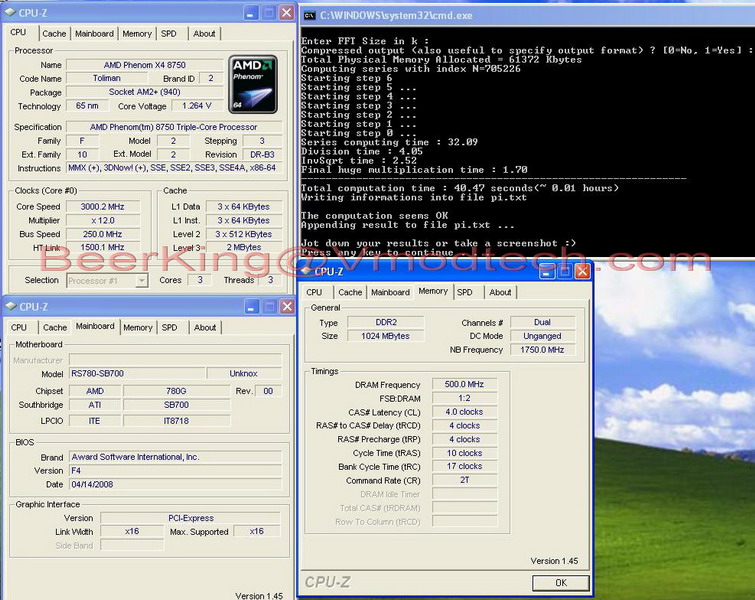Viewport: 755px width, 600px height.
Task: Go to Cache tab in Memory CPU-Z window
Action: (x=350, y=292)
